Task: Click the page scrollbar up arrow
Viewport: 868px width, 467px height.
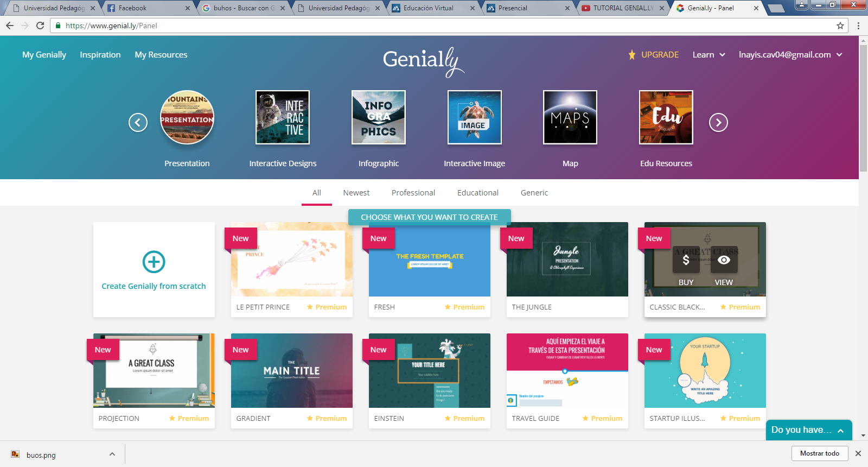Action: pyautogui.click(x=863, y=41)
